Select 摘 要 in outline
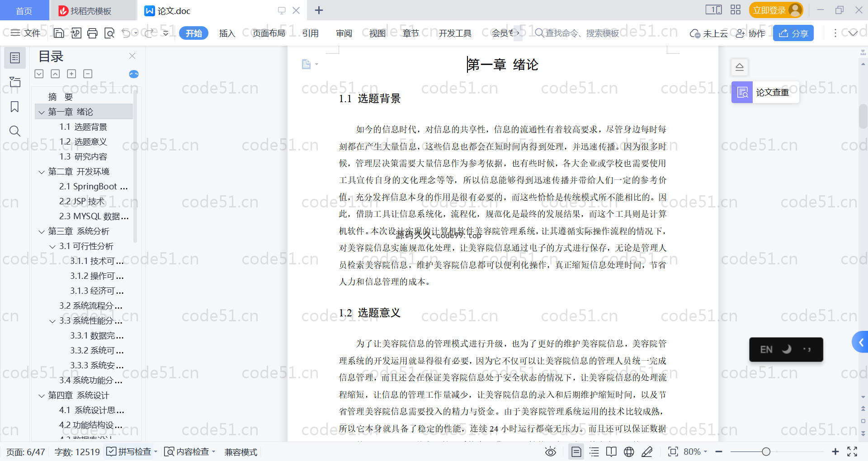 (61, 97)
